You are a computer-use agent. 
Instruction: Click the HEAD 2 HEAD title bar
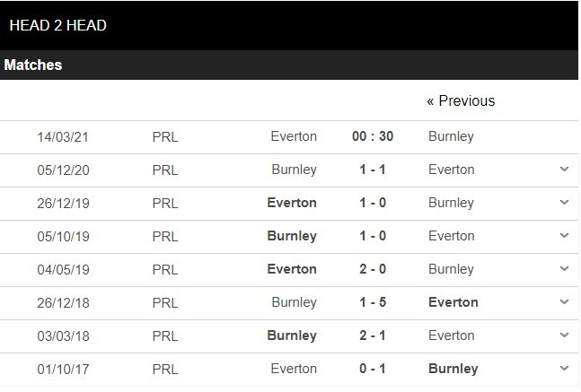[x=57, y=25]
